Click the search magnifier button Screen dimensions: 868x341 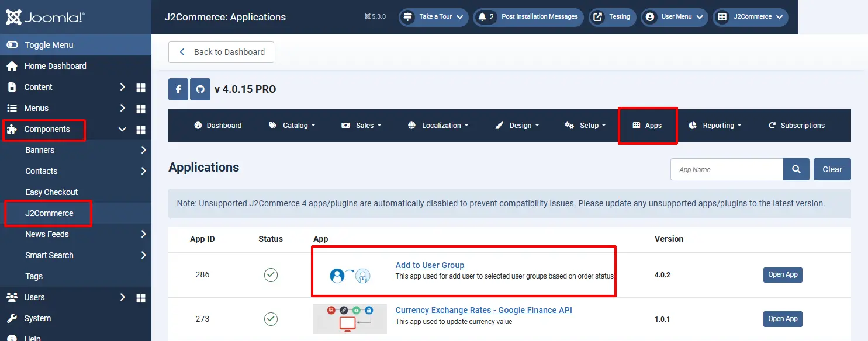[796, 169]
